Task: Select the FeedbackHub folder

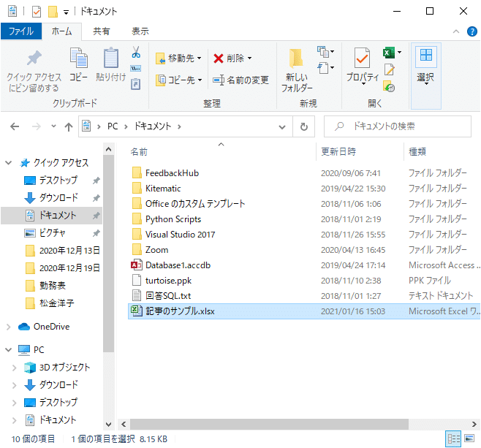Action: coord(172,173)
